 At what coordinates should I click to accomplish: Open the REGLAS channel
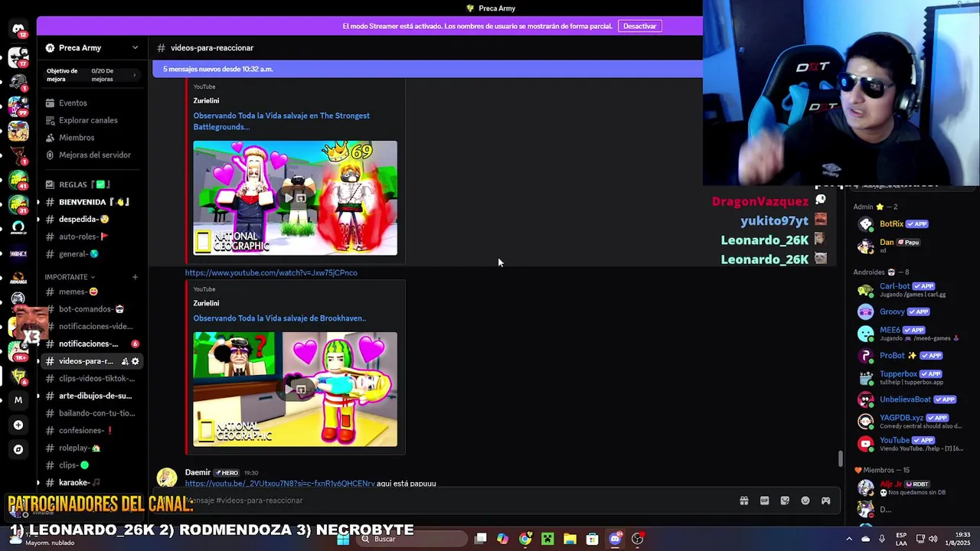pyautogui.click(x=84, y=184)
